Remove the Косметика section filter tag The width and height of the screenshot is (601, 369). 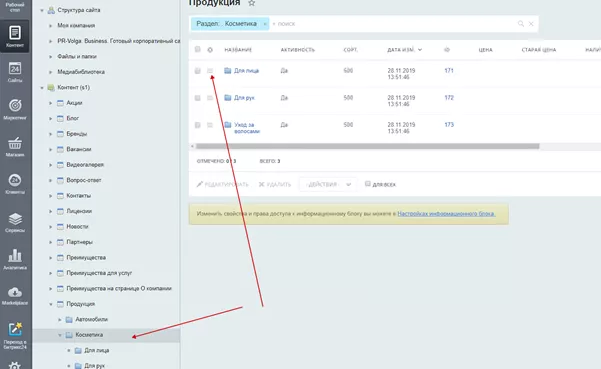click(x=264, y=24)
